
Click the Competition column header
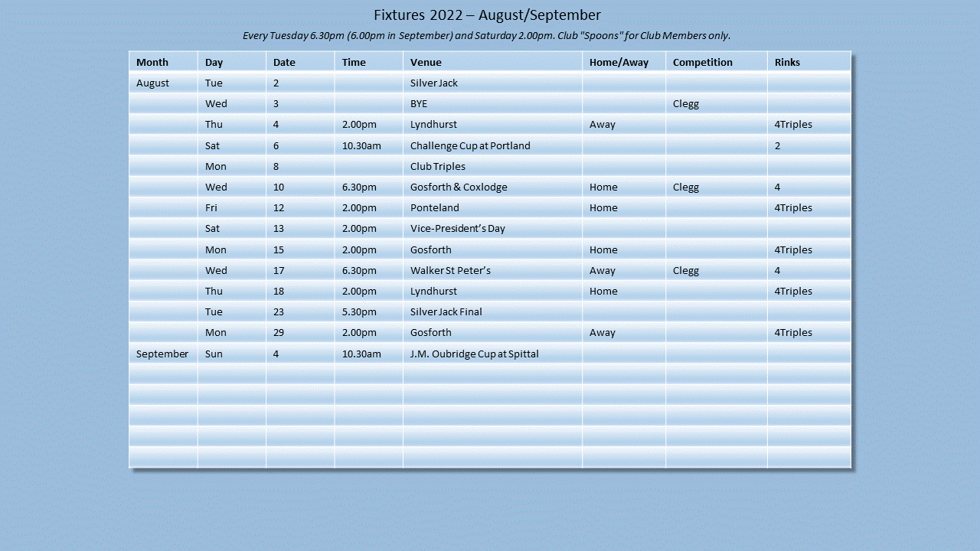pyautogui.click(x=702, y=62)
